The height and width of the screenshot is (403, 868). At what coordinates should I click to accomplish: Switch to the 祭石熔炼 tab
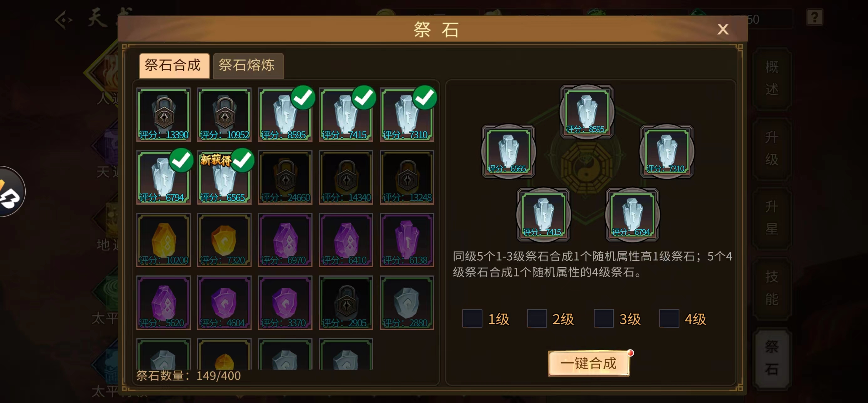click(x=248, y=65)
